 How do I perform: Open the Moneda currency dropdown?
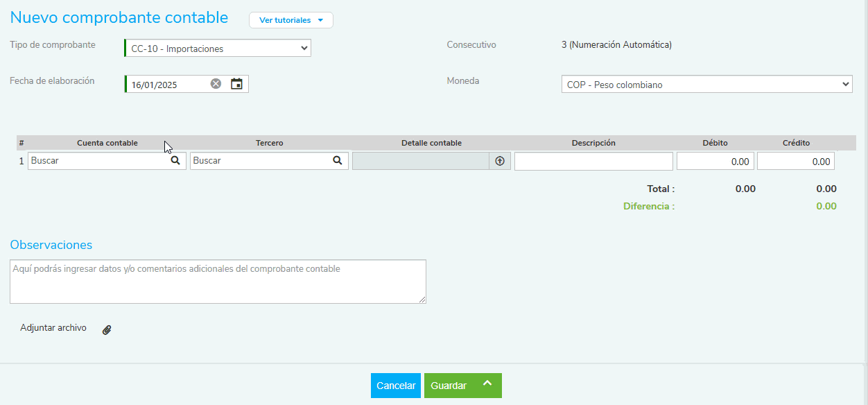point(706,85)
